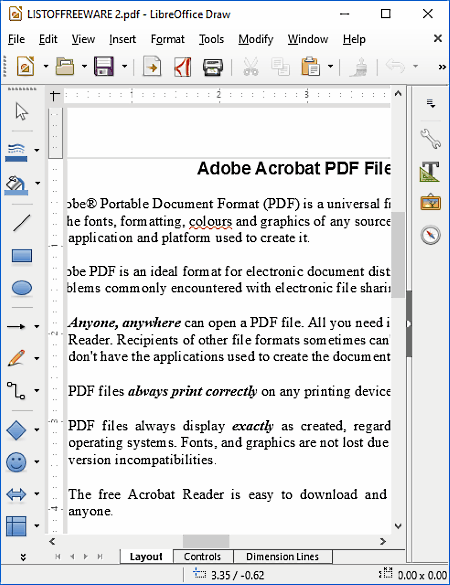
Task: Open the View menu
Action: (83, 39)
